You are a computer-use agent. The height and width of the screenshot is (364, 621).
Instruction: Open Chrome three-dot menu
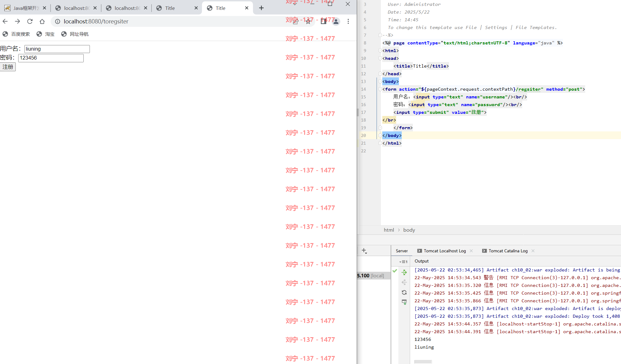(348, 21)
